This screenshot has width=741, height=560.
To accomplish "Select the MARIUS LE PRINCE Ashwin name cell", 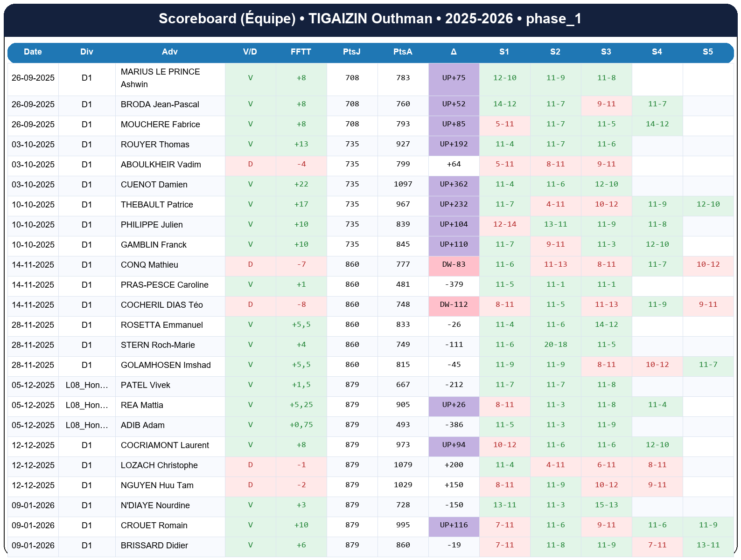I will pos(160,78).
